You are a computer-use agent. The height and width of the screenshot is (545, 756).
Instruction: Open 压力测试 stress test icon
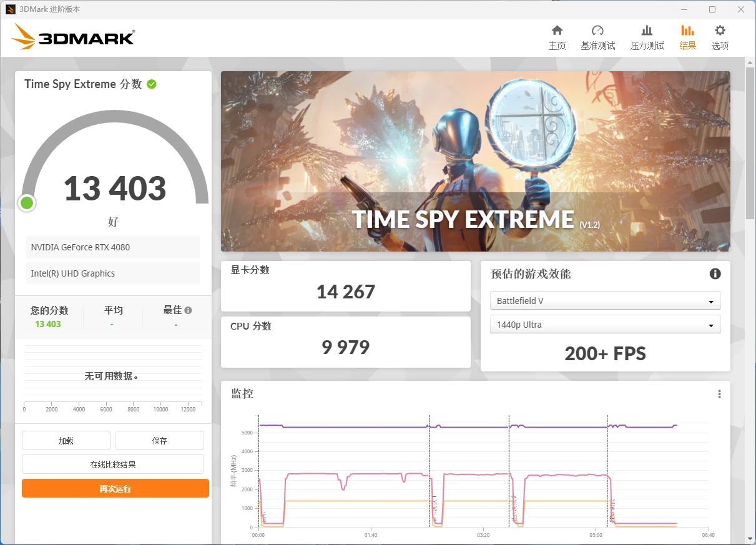[647, 31]
